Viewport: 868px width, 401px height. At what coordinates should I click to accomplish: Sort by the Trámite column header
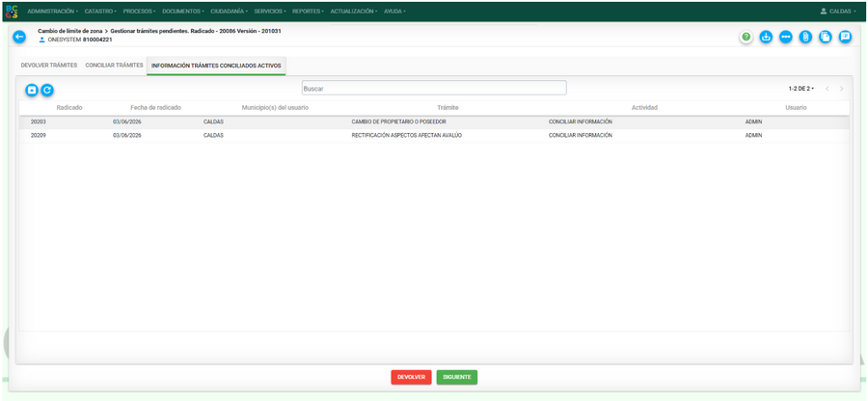448,107
